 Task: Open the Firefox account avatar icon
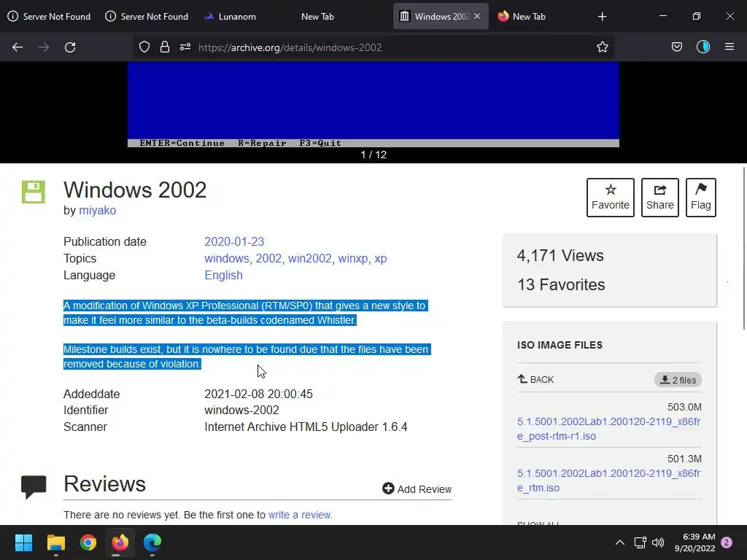703,47
